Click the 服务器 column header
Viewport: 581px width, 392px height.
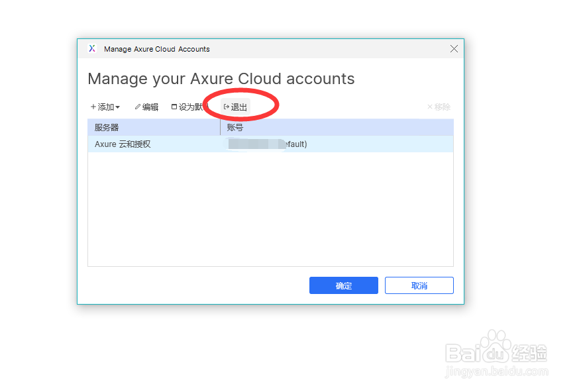(x=154, y=127)
